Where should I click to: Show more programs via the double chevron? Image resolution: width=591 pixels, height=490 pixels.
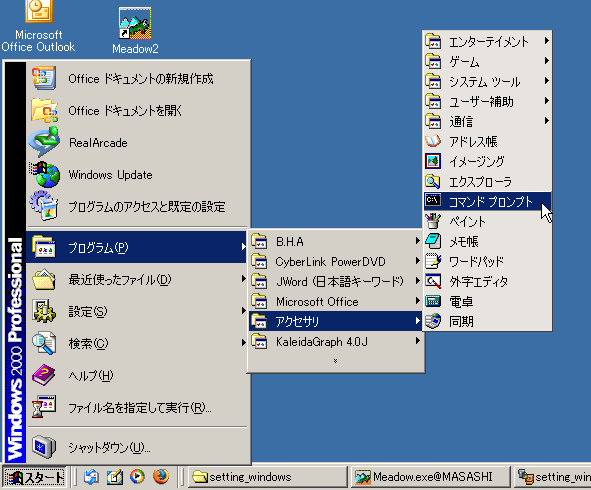[335, 361]
